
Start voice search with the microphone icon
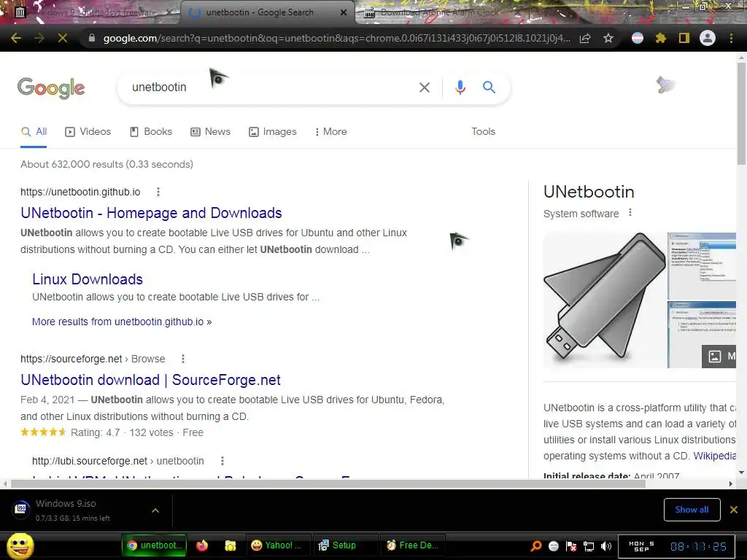(460, 87)
